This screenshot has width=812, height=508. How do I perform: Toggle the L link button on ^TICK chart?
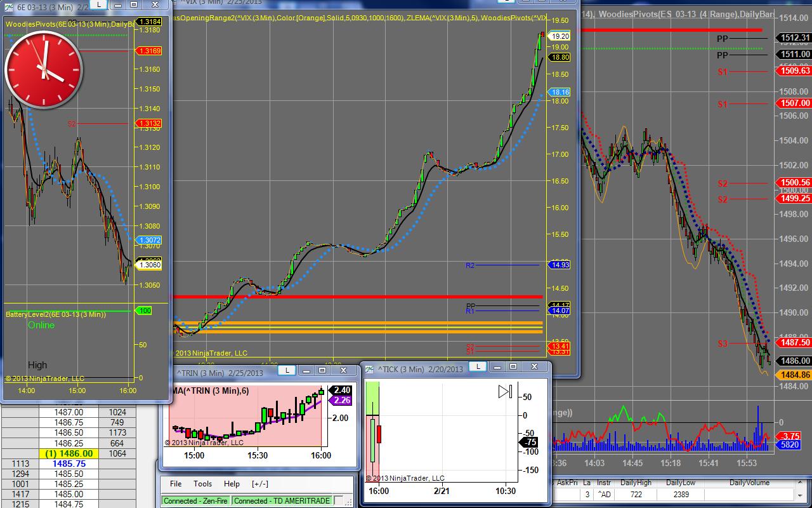coord(476,366)
